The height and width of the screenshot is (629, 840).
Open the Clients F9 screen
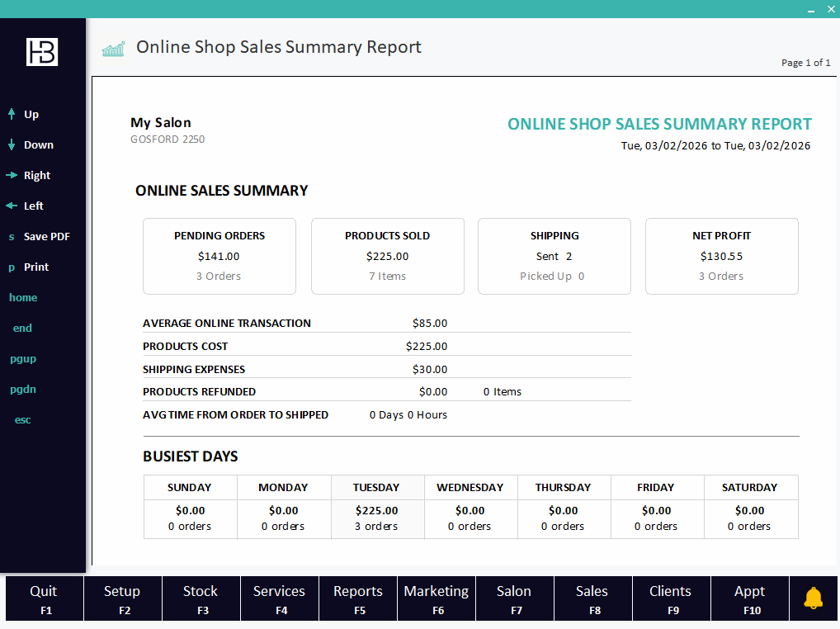(670, 598)
